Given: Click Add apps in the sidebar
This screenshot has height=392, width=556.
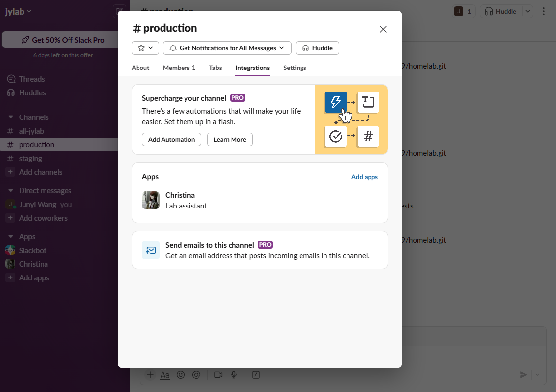Looking at the screenshot, I should (x=34, y=278).
